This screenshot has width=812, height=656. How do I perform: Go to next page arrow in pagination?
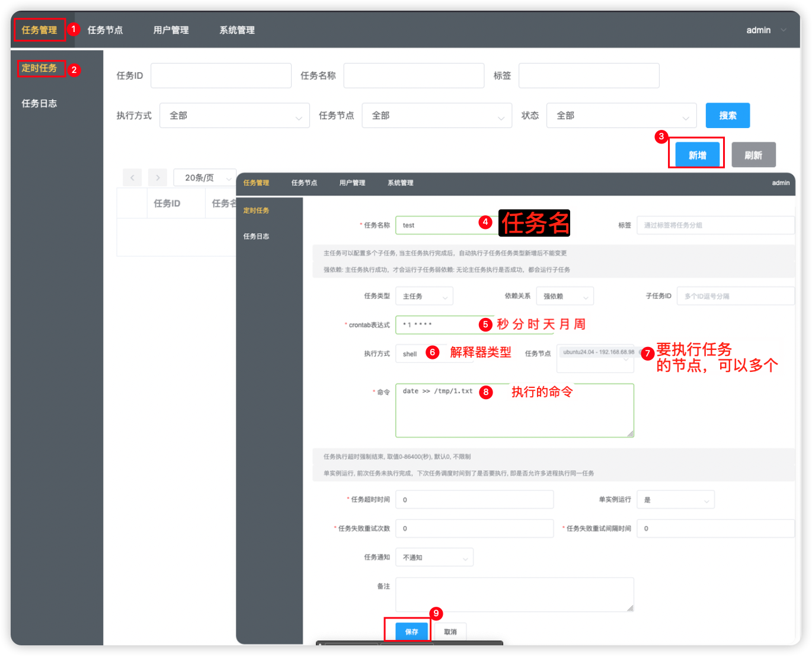tap(158, 177)
